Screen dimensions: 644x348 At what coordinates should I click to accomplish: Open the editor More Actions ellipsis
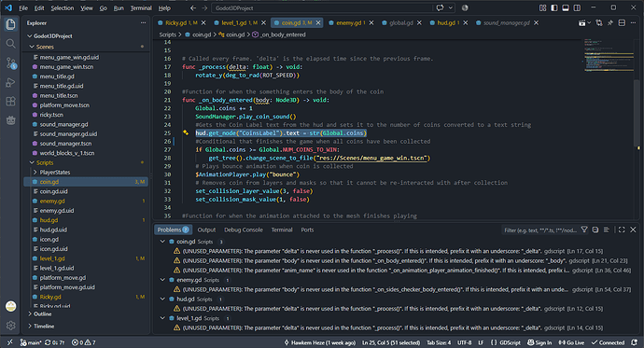coord(633,23)
